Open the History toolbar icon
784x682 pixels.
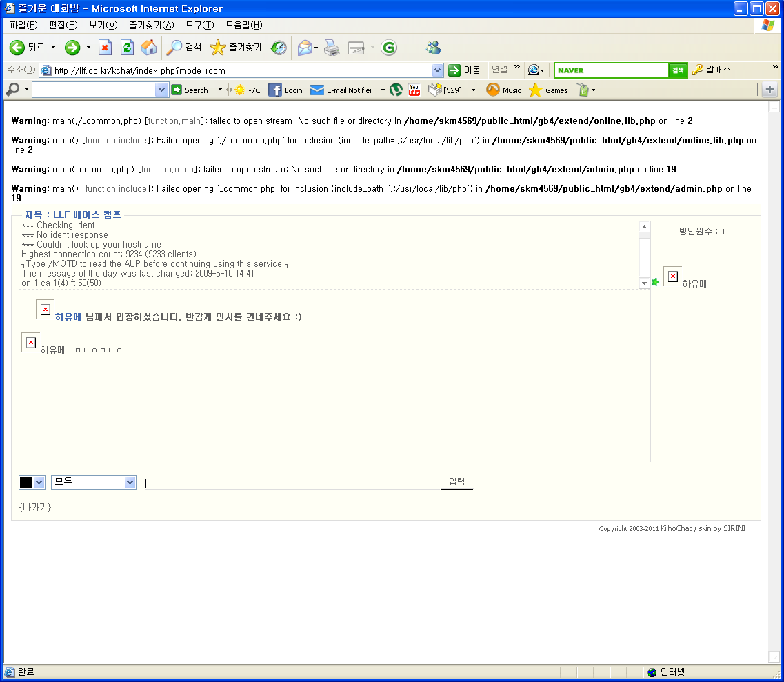279,48
